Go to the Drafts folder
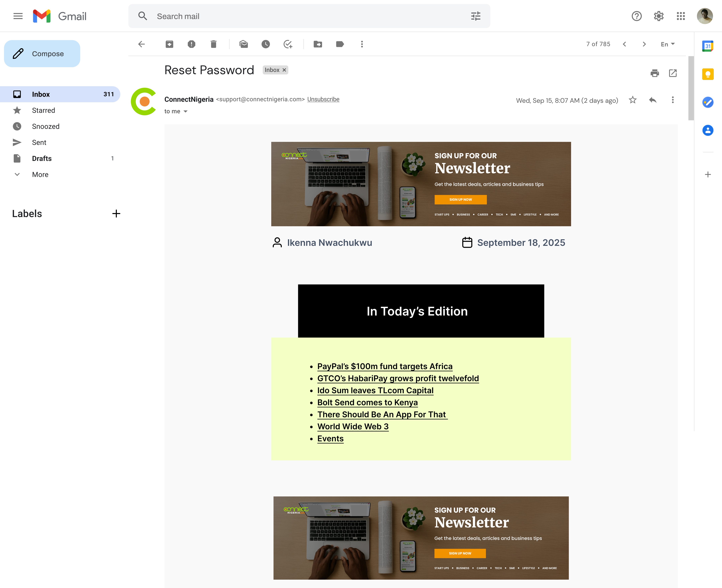This screenshot has height=588, width=722. pos(42,159)
